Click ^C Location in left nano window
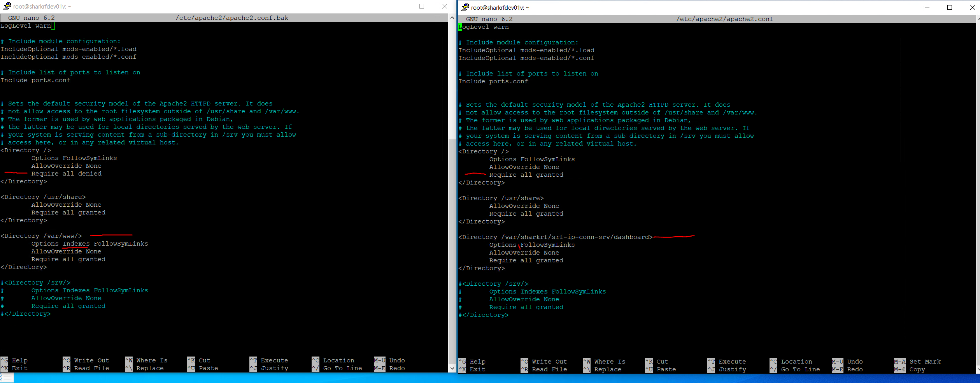This screenshot has width=980, height=383. (333, 360)
